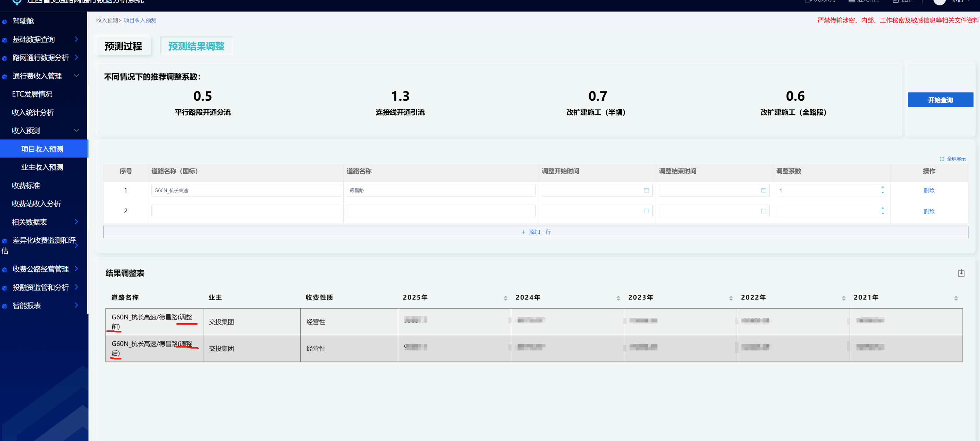Click the download icon of 结果调整表
Screen dimensions: 980x441
coord(961,273)
